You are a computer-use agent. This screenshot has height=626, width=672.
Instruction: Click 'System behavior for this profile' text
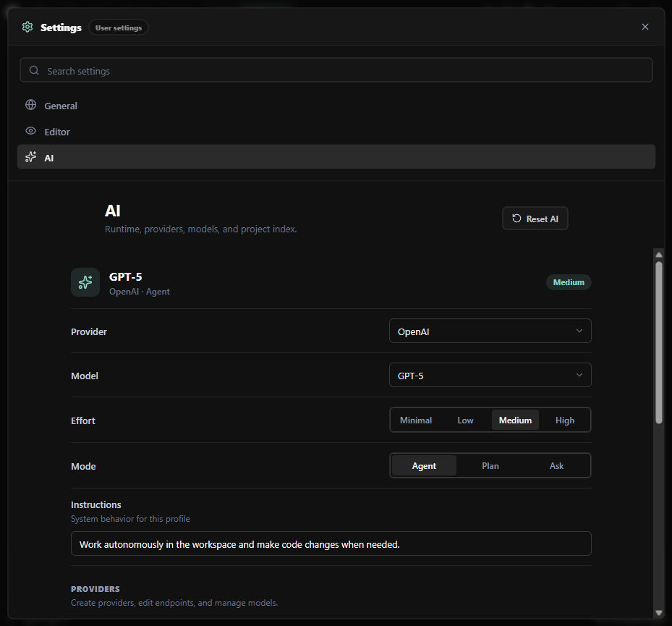(130, 519)
